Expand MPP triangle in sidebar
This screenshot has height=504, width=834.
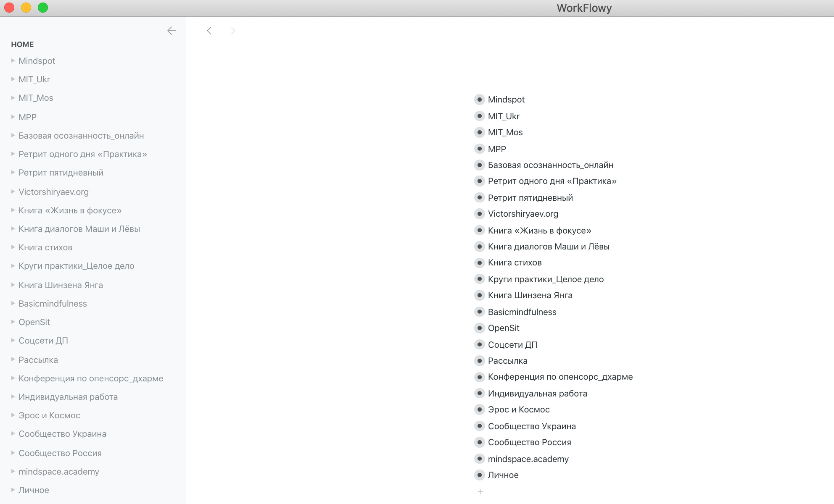point(13,117)
